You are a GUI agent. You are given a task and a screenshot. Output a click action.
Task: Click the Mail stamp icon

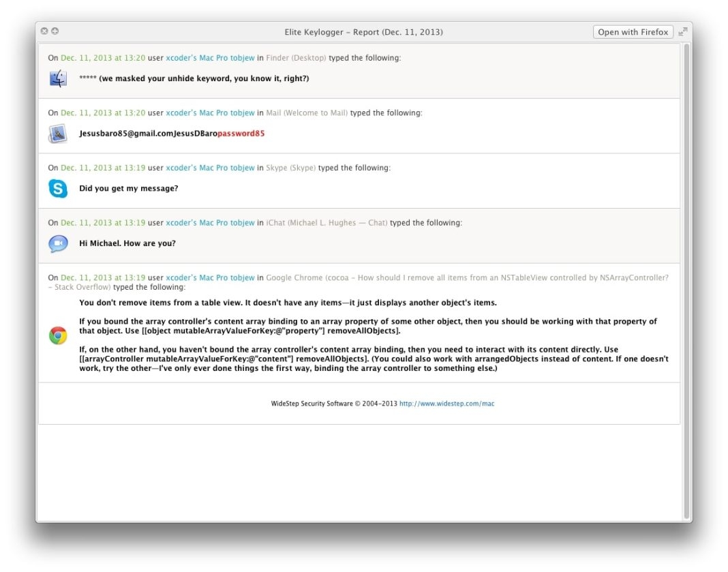58,134
